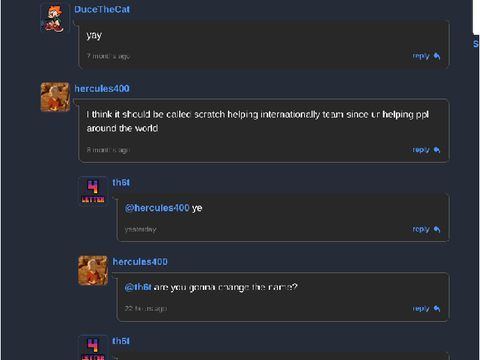Reply to the comment posted yesterday
This screenshot has width=480, height=360.
pyautogui.click(x=426, y=229)
